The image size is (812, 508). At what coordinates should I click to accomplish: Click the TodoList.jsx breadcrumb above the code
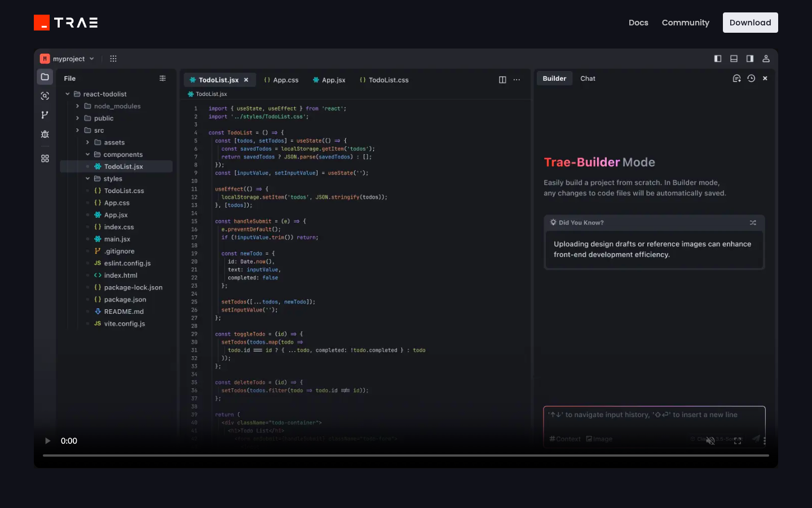coord(208,94)
